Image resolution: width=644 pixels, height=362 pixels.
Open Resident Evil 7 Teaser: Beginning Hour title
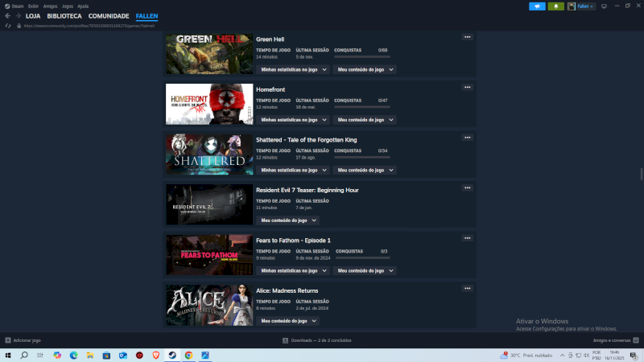tap(308, 190)
